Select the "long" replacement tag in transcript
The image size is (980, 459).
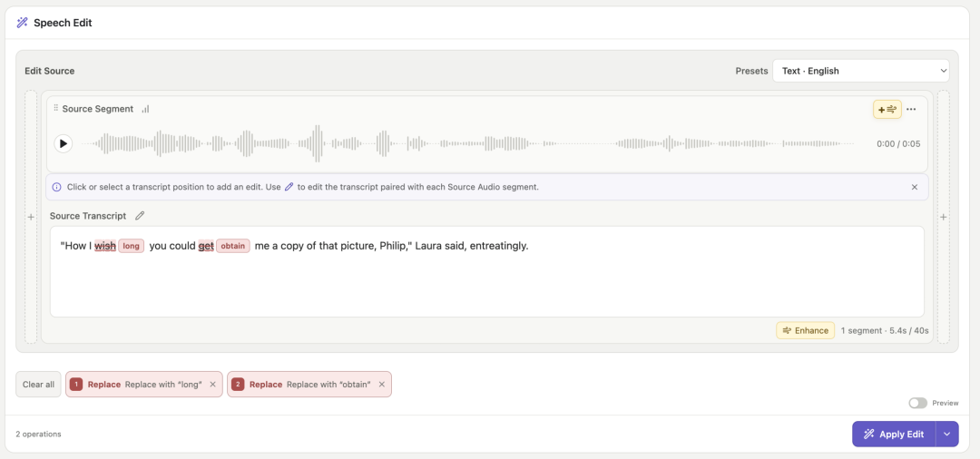tap(132, 246)
